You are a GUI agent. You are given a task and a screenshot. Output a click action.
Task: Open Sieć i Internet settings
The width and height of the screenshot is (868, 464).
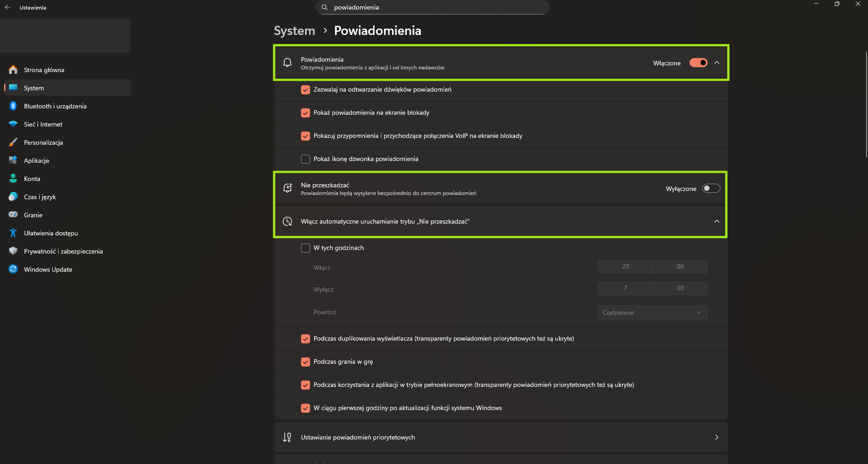coord(43,124)
